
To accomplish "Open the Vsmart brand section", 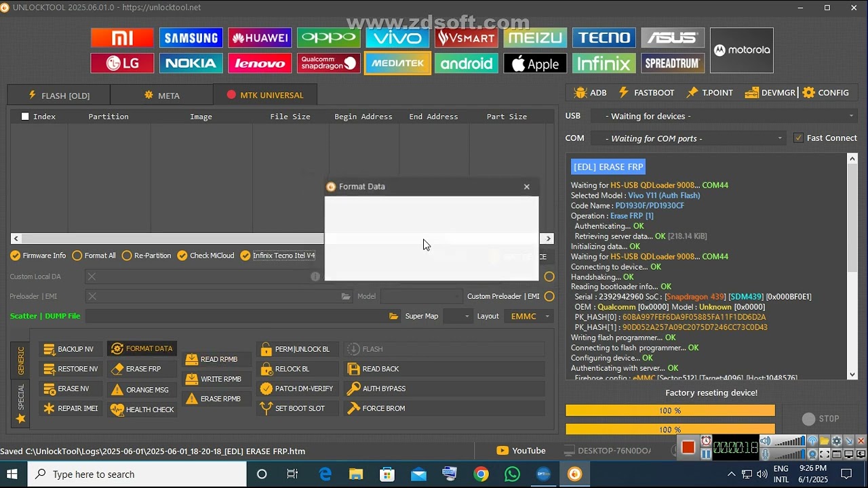I will pyautogui.click(x=467, y=38).
